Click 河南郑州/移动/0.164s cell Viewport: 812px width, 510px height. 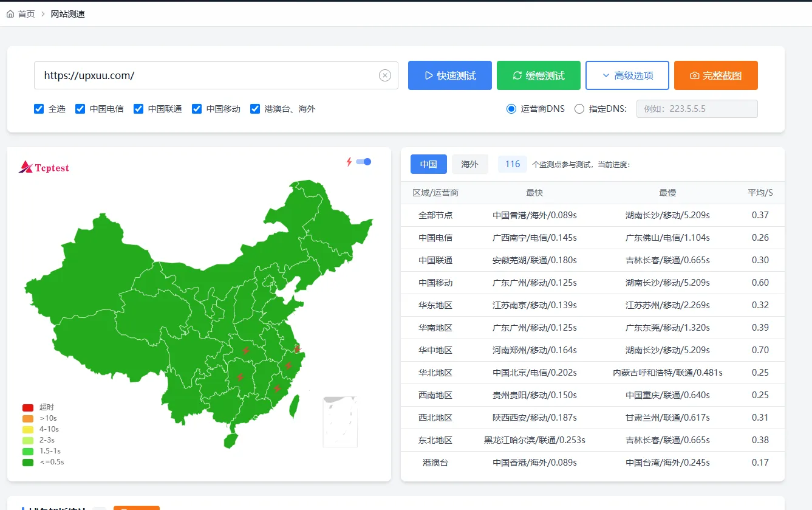534,350
